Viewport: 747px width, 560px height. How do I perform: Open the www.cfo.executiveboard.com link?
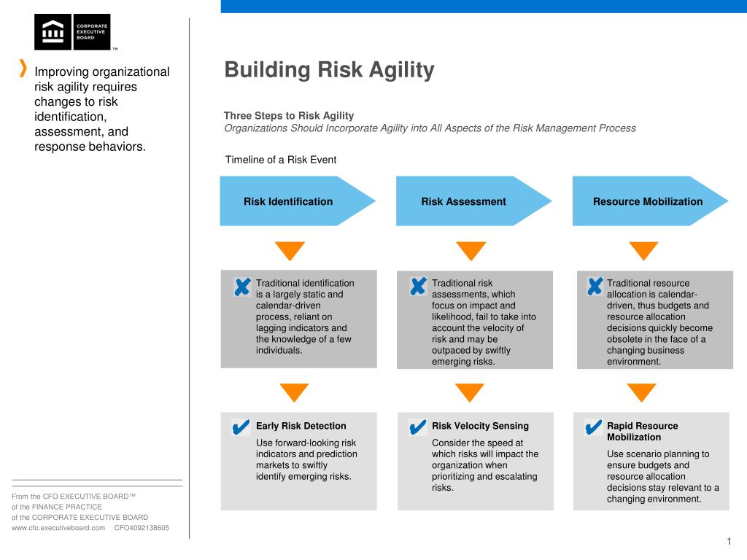click(58, 528)
